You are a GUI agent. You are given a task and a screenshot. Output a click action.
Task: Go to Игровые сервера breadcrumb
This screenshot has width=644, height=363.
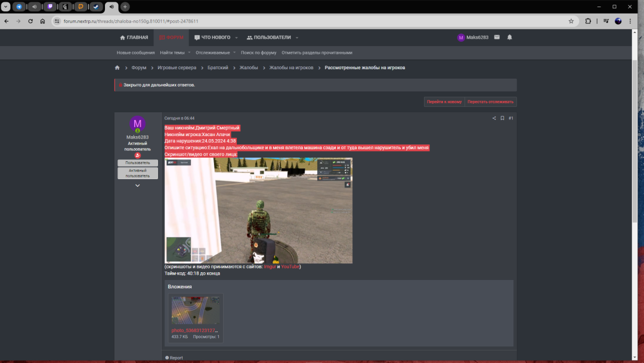[177, 68]
